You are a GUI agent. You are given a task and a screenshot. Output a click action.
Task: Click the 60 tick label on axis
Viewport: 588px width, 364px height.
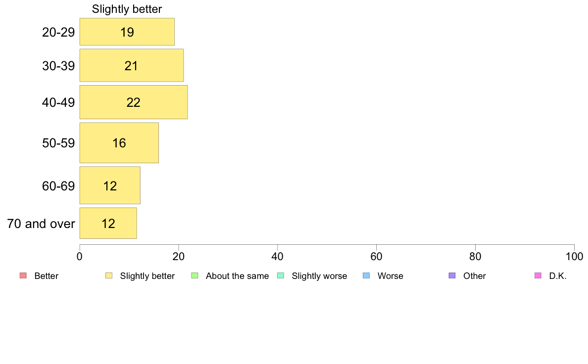click(376, 256)
